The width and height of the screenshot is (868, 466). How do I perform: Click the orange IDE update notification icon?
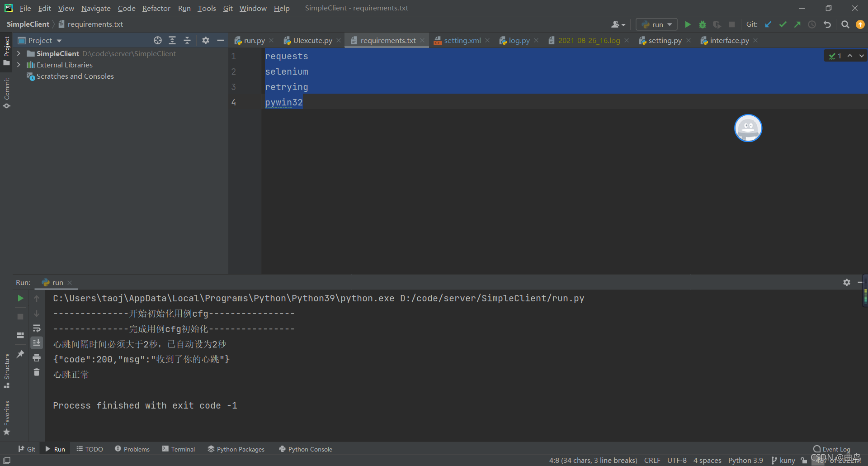pos(860,24)
